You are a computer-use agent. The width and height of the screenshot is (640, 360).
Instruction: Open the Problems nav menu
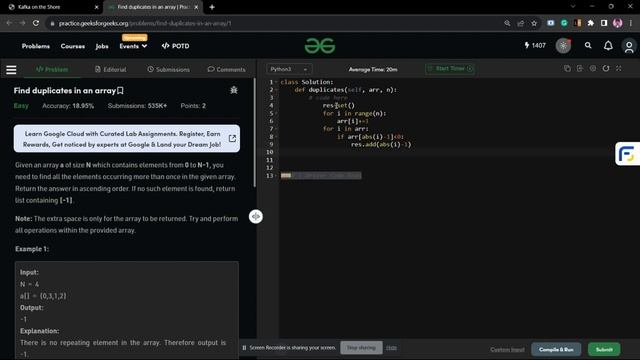point(36,46)
